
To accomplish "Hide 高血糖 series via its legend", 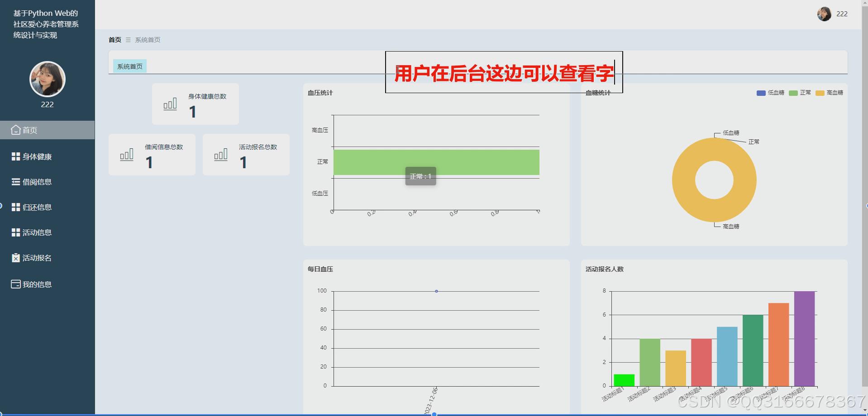I will pos(829,92).
